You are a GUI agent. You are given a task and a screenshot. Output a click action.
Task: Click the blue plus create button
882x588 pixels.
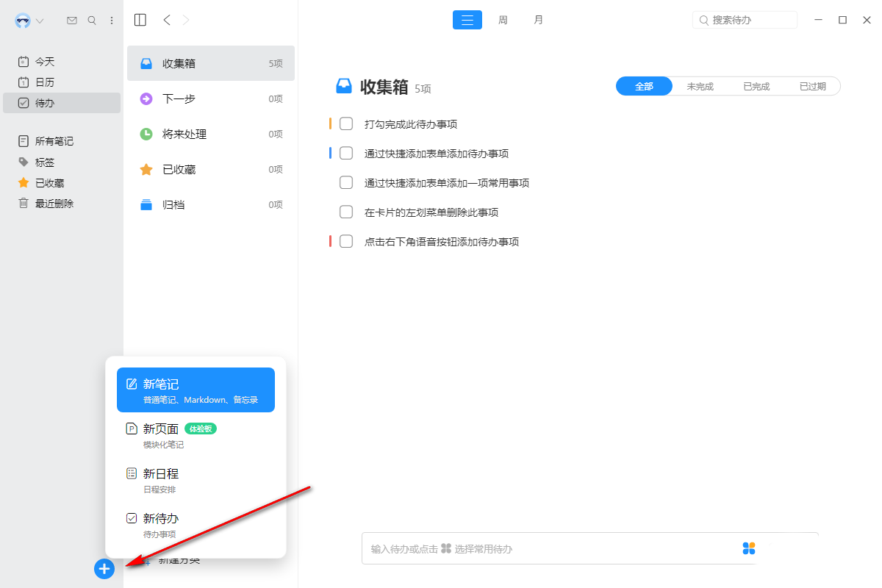point(104,569)
